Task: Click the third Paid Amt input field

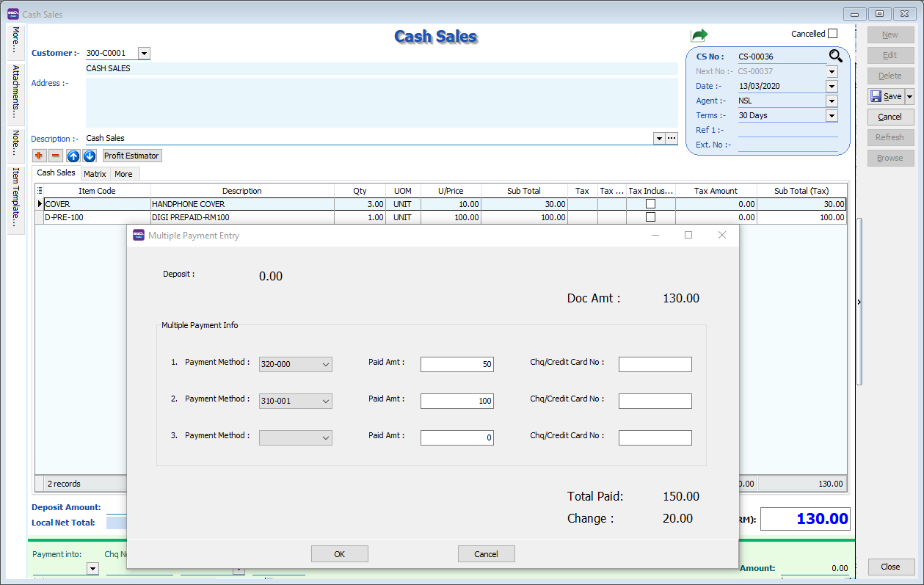Action: (456, 438)
